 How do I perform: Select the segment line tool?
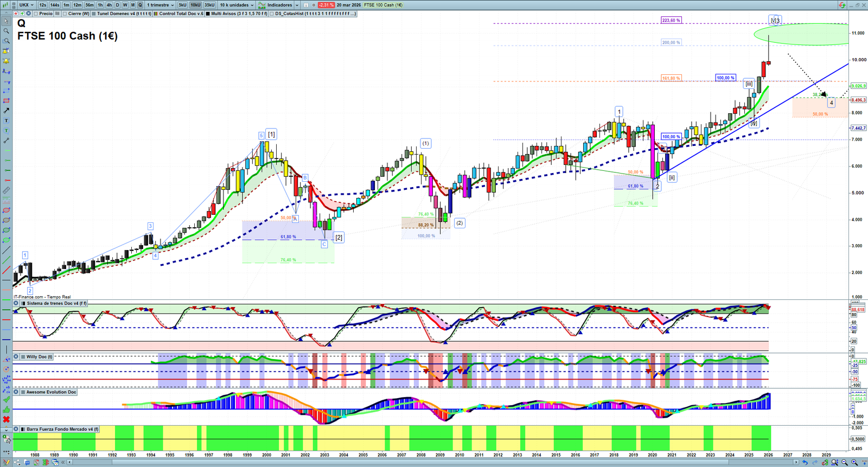6,140
